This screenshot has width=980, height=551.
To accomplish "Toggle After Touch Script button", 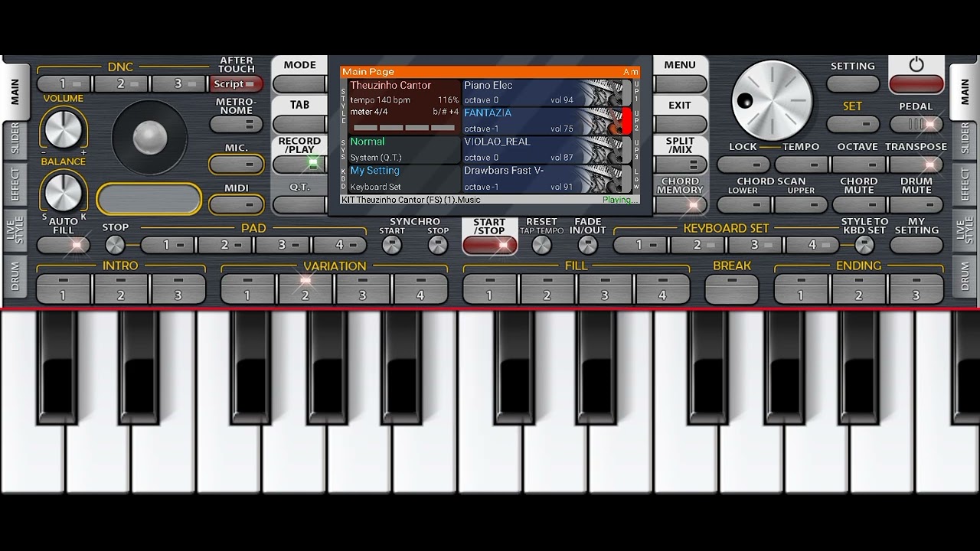I will click(x=237, y=84).
